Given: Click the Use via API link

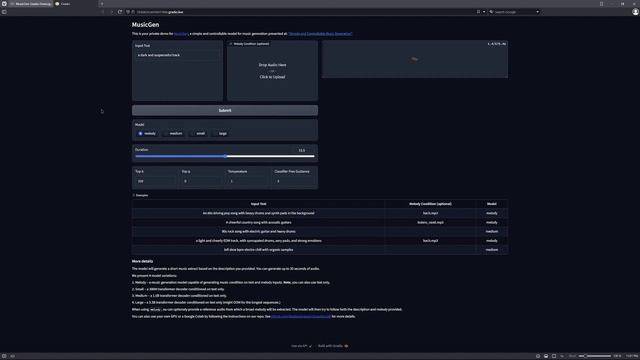Looking at the screenshot, I should (x=301, y=346).
